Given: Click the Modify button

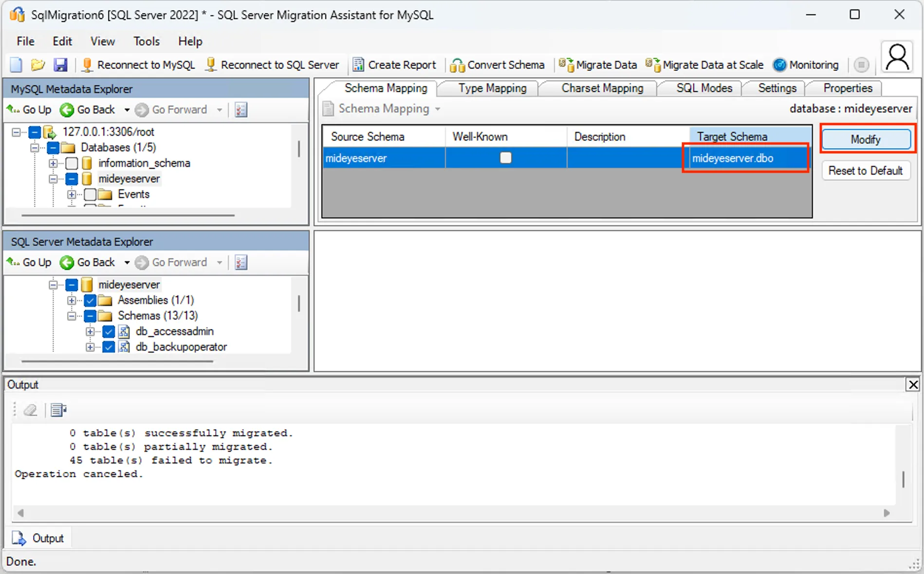Looking at the screenshot, I should 866,139.
